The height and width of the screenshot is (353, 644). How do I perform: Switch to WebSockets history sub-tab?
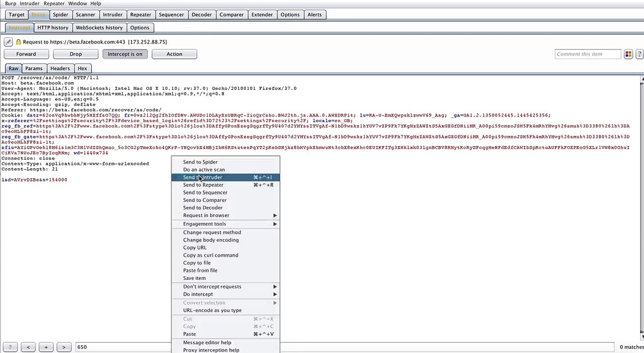pos(99,27)
